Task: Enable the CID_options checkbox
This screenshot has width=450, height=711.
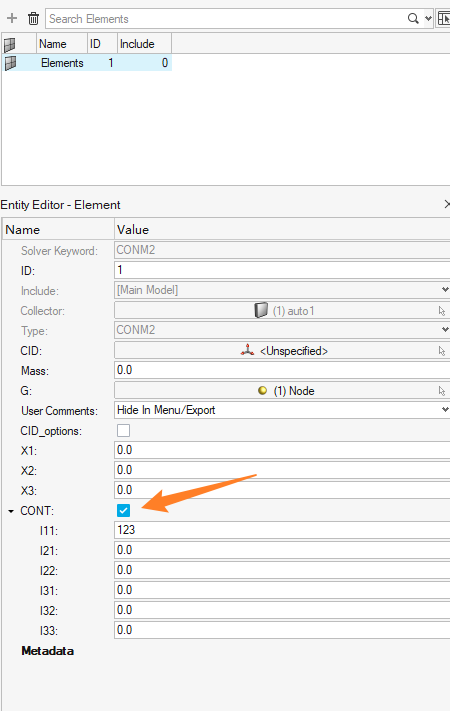Action: click(123, 430)
